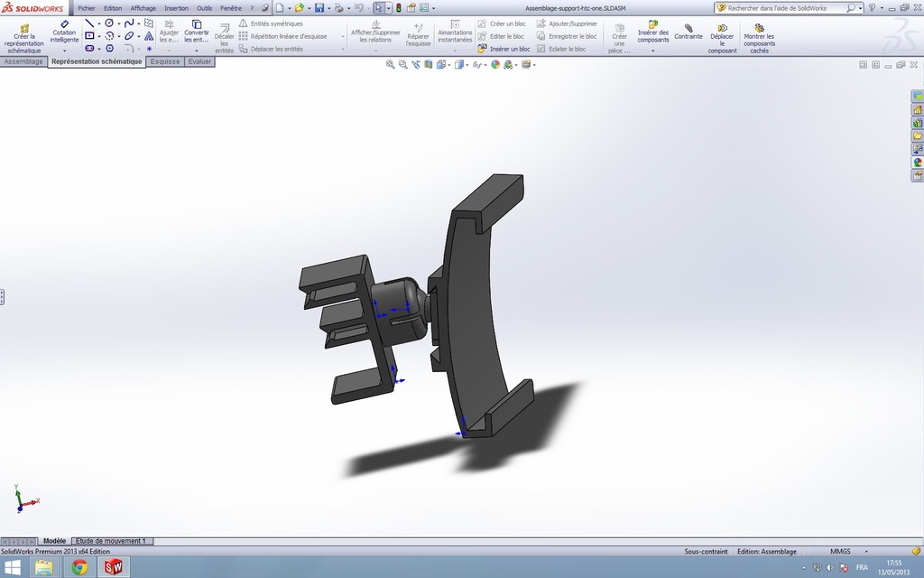Switch to Etude de mouvement 1 tab
Image resolution: width=924 pixels, height=578 pixels.
point(110,541)
